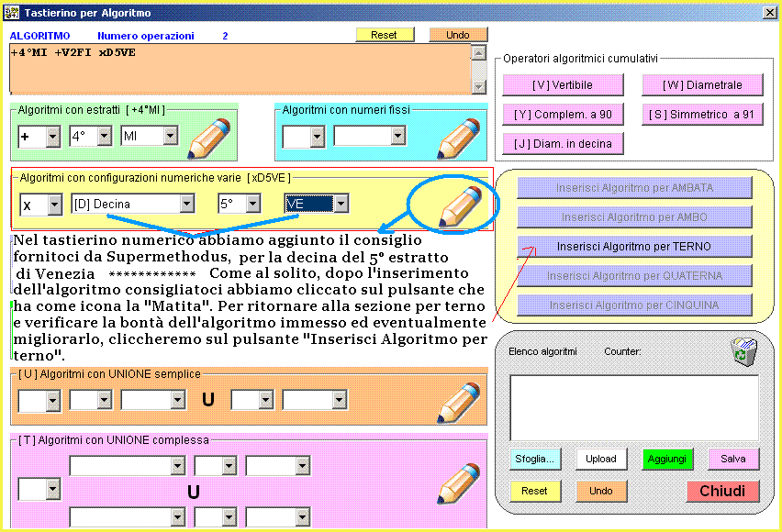Click scroll down arrow of algorithm text box
Image resolution: width=782 pixels, height=532 pixels.
[x=479, y=87]
